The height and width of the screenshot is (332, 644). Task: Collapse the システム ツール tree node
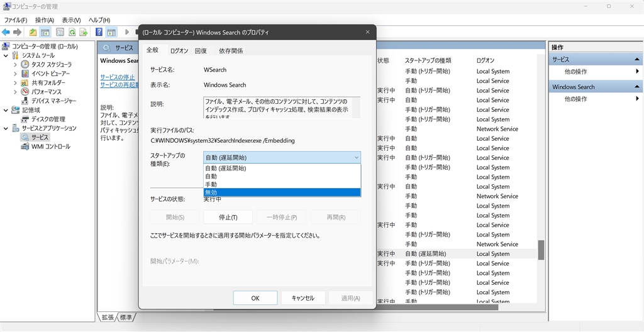(x=6, y=55)
